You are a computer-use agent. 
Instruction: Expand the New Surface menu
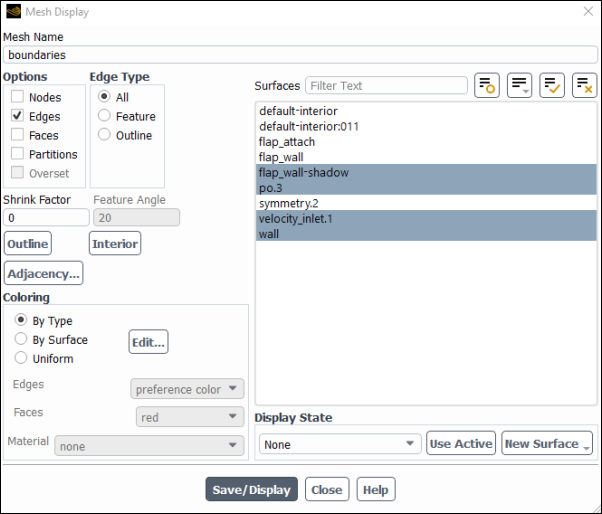click(x=547, y=443)
